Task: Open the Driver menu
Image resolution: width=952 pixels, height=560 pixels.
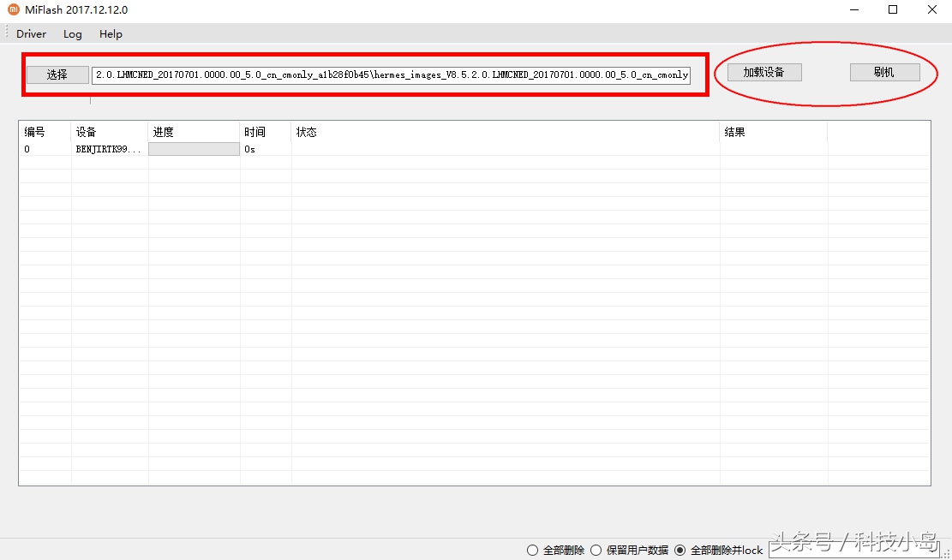Action: 31,34
